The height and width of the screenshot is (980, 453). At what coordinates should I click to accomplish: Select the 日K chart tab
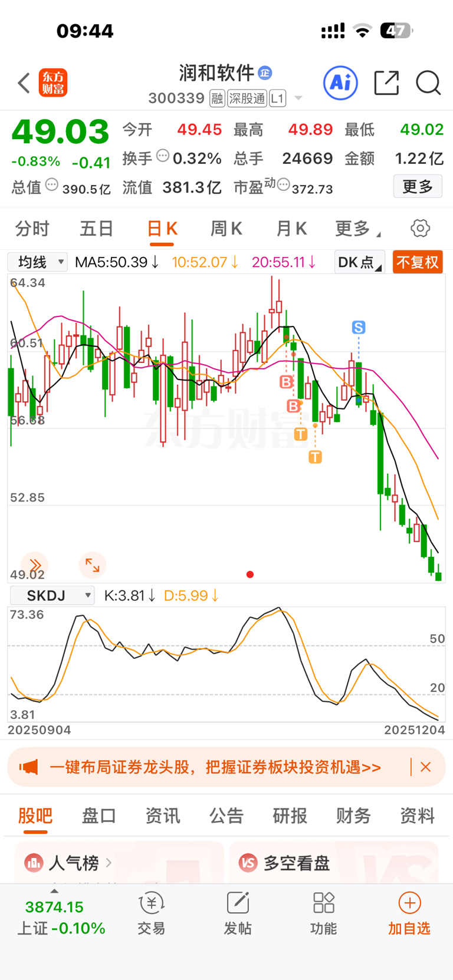pyautogui.click(x=162, y=229)
